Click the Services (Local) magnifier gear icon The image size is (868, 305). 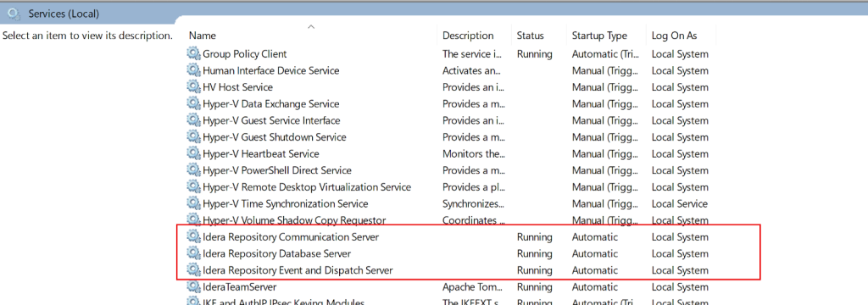point(14,13)
